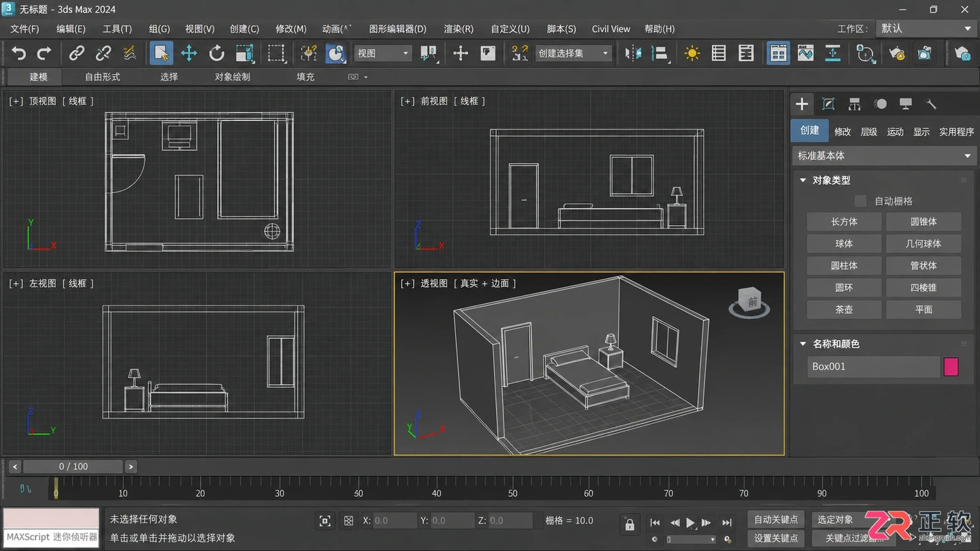The height and width of the screenshot is (551, 980).
Task: Click the ViewCube in perspective viewport
Action: [749, 302]
